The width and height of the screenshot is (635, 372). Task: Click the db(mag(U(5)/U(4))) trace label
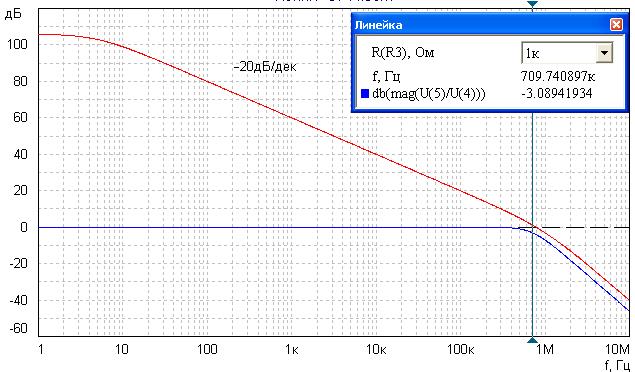click(428, 94)
